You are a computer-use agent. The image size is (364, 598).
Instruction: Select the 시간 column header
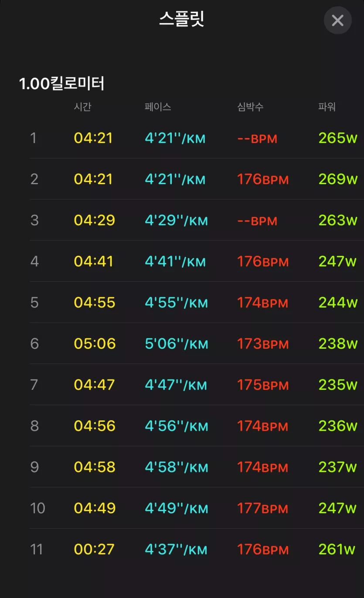(82, 107)
